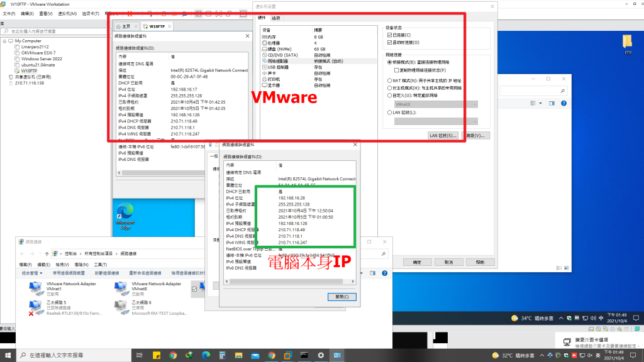Click the VMware suspend (pause) toolbar icon
The height and width of the screenshot is (362, 644).
pyautogui.click(x=130, y=14)
